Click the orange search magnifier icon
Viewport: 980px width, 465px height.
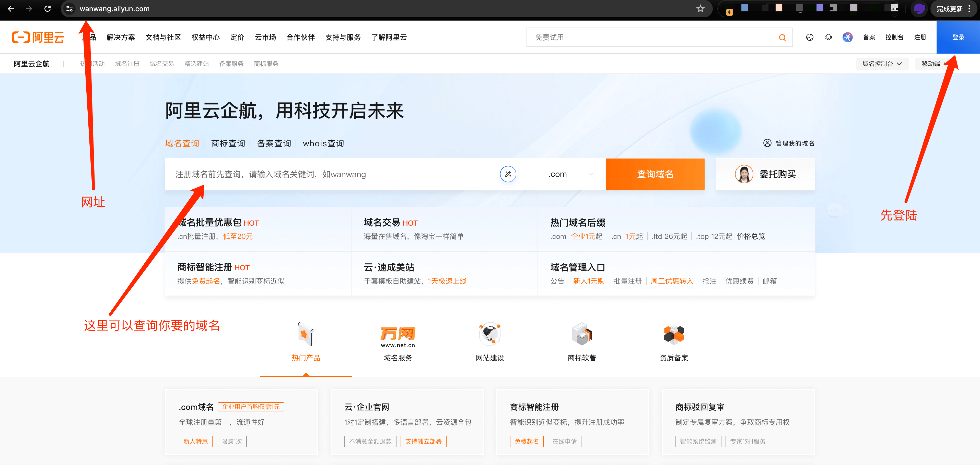pos(782,37)
